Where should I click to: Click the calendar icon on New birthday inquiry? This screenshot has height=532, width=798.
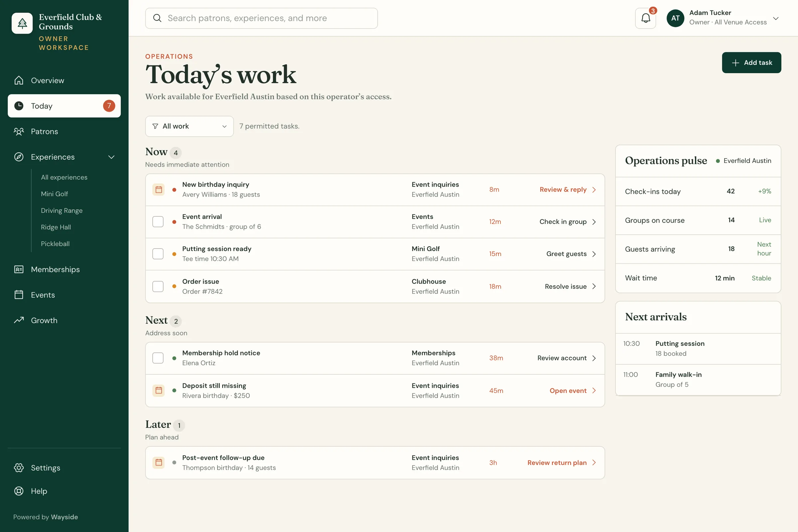(159, 190)
